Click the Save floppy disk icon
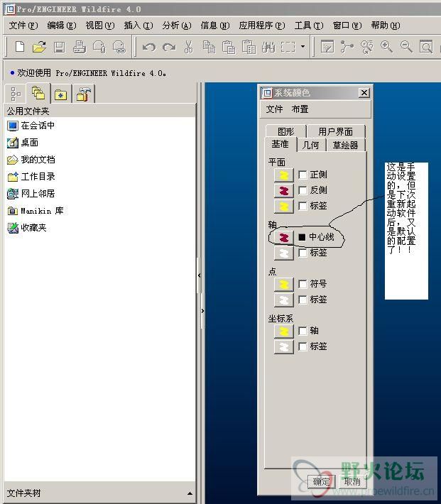441x504 pixels. coord(60,47)
